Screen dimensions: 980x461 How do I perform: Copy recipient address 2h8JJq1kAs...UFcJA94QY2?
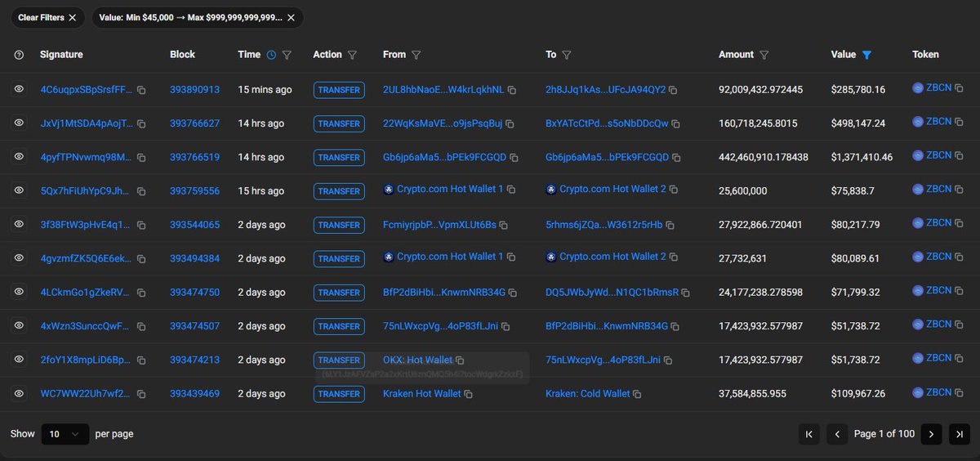point(674,90)
